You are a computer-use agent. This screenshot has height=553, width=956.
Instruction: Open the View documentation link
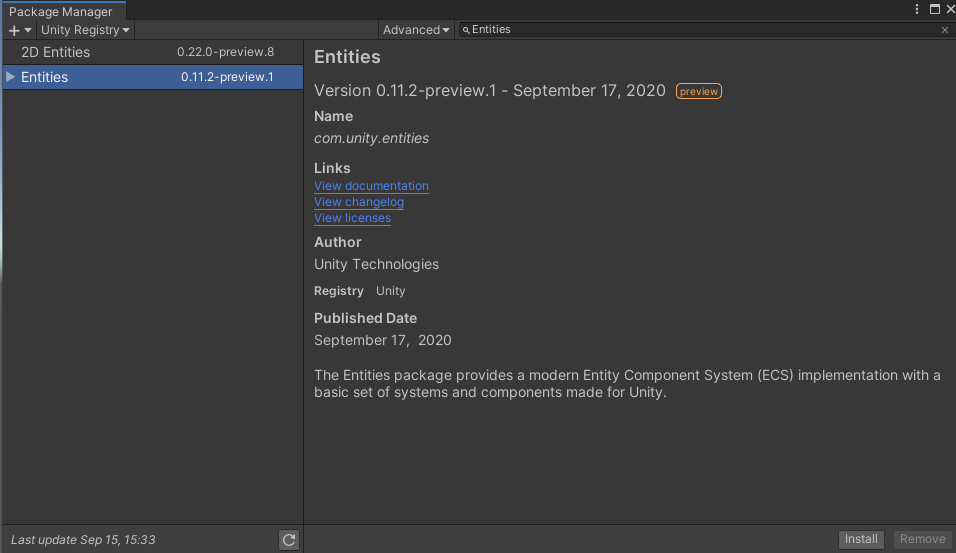tap(371, 186)
